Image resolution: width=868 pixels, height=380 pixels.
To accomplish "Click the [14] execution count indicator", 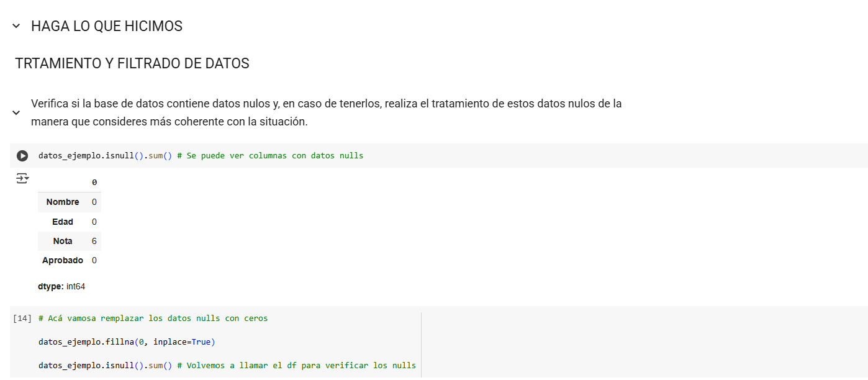I will pyautogui.click(x=22, y=319).
